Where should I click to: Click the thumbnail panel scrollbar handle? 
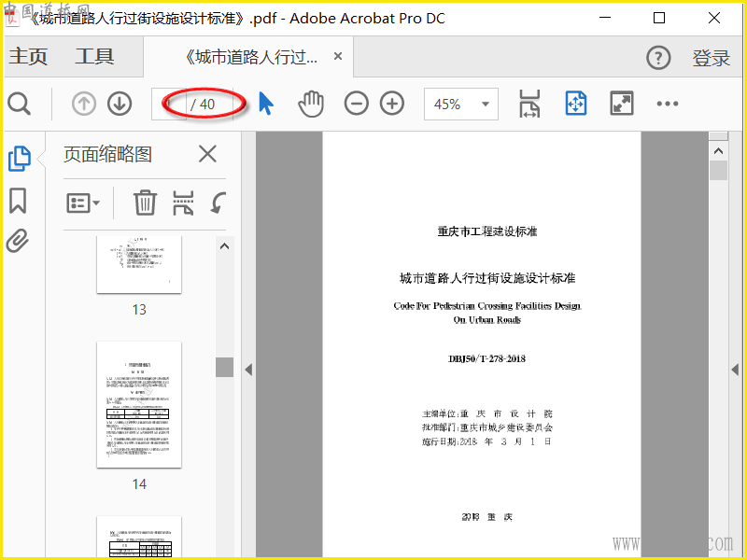224,367
